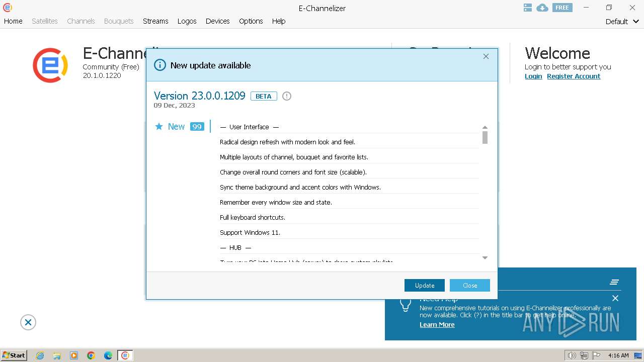Click the Start button

14,355
